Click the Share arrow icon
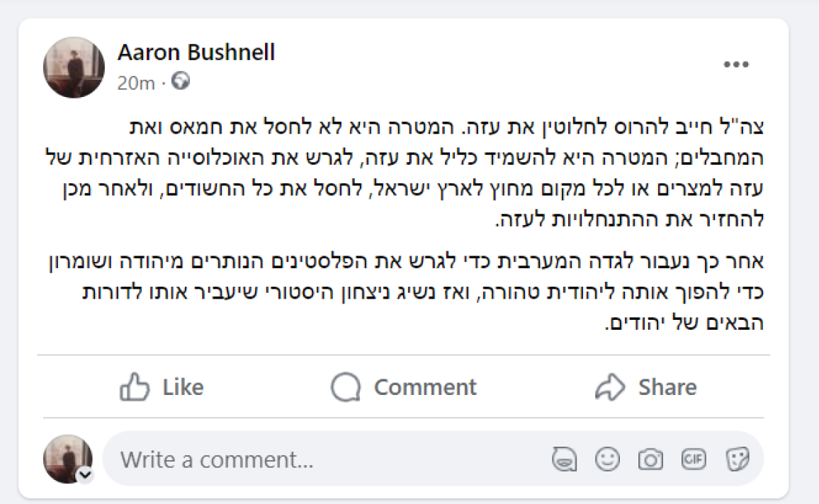 (610, 387)
